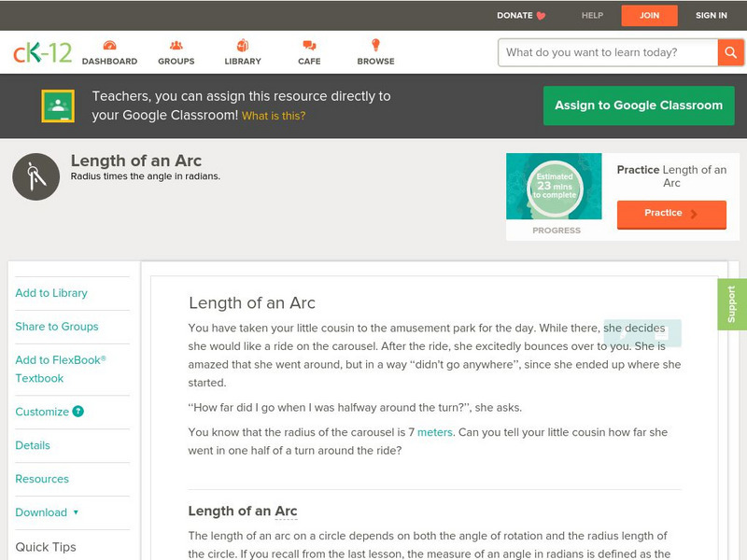Click Add to FlexBook Textbook link
This screenshot has height=560, width=747.
[61, 369]
